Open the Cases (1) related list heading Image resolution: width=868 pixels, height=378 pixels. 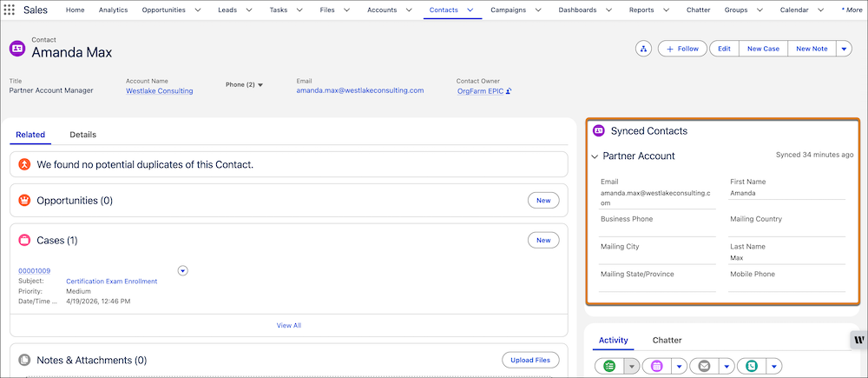[57, 241]
